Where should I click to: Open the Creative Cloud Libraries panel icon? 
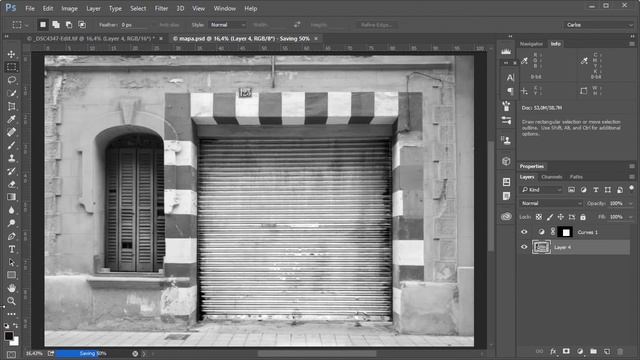pyautogui.click(x=506, y=216)
